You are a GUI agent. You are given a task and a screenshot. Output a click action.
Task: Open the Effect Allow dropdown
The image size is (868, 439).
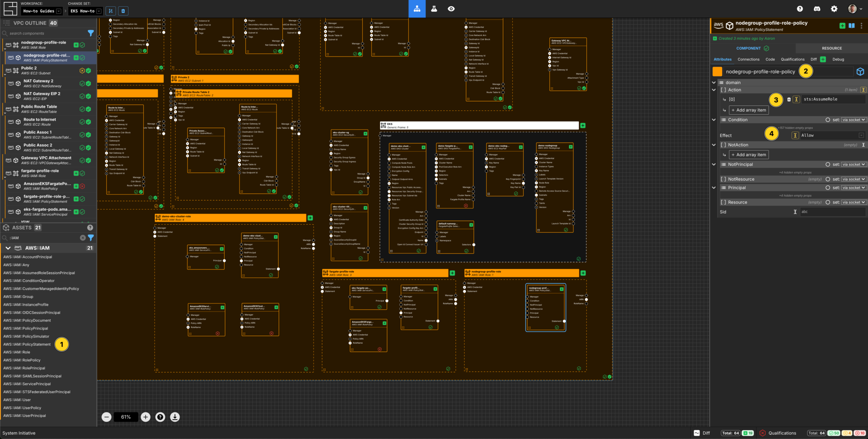point(832,135)
